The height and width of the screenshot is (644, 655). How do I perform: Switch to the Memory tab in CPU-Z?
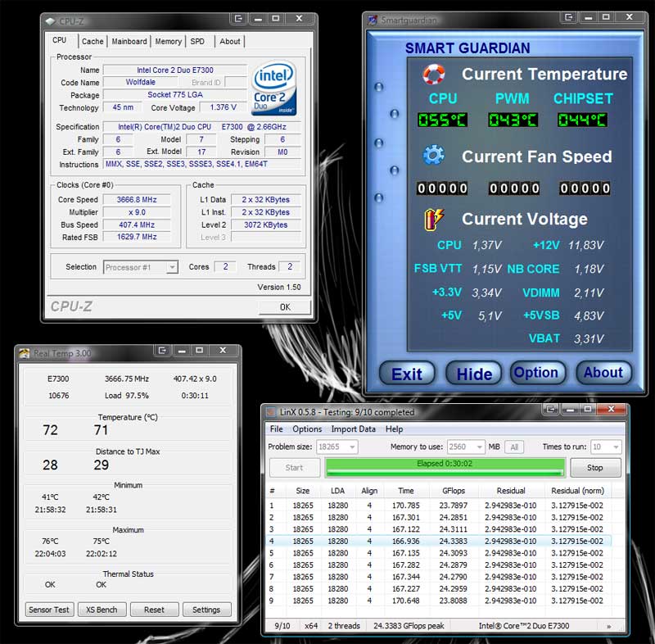(x=169, y=41)
